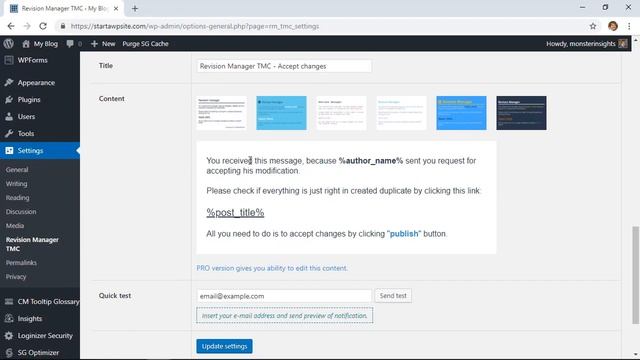Image resolution: width=640 pixels, height=360 pixels.
Task: Click the page vertical scrollbar thumb
Action: tap(636, 275)
